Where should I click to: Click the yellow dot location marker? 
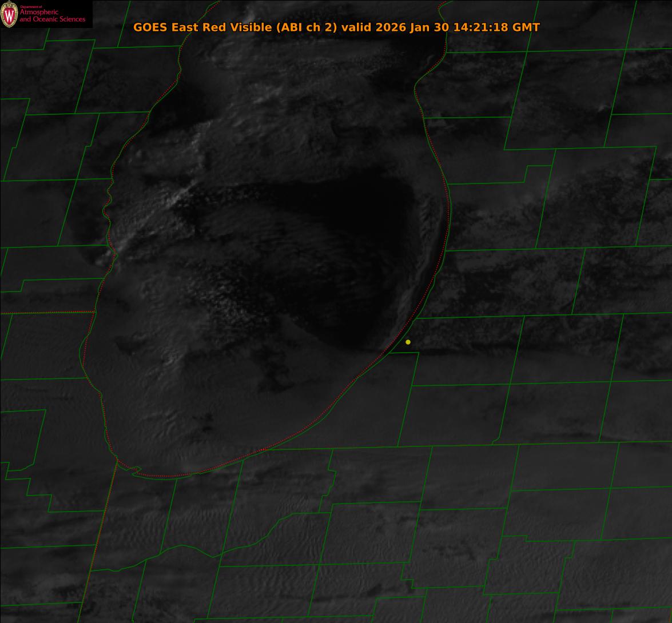pos(408,342)
